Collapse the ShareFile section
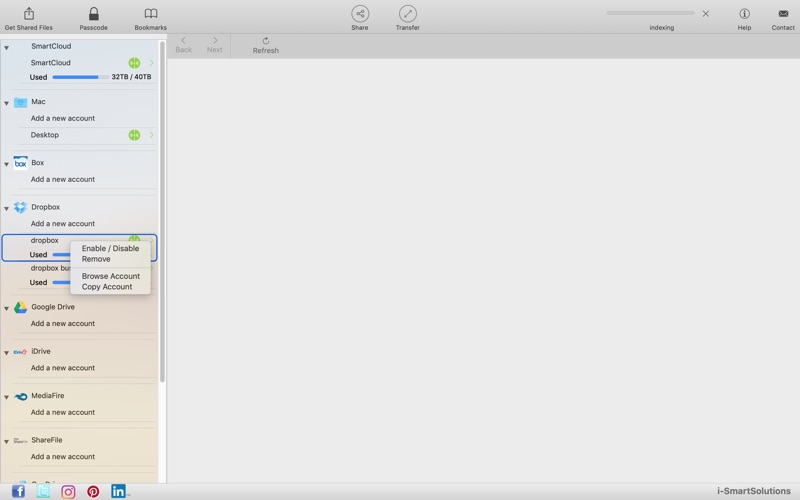The width and height of the screenshot is (800, 500). [x=7, y=441]
